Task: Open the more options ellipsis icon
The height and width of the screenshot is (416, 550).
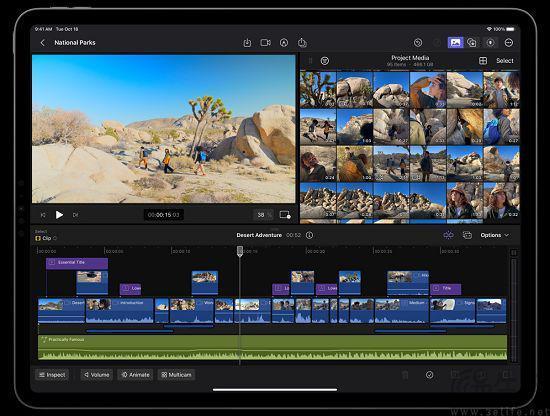Action: click(509, 43)
